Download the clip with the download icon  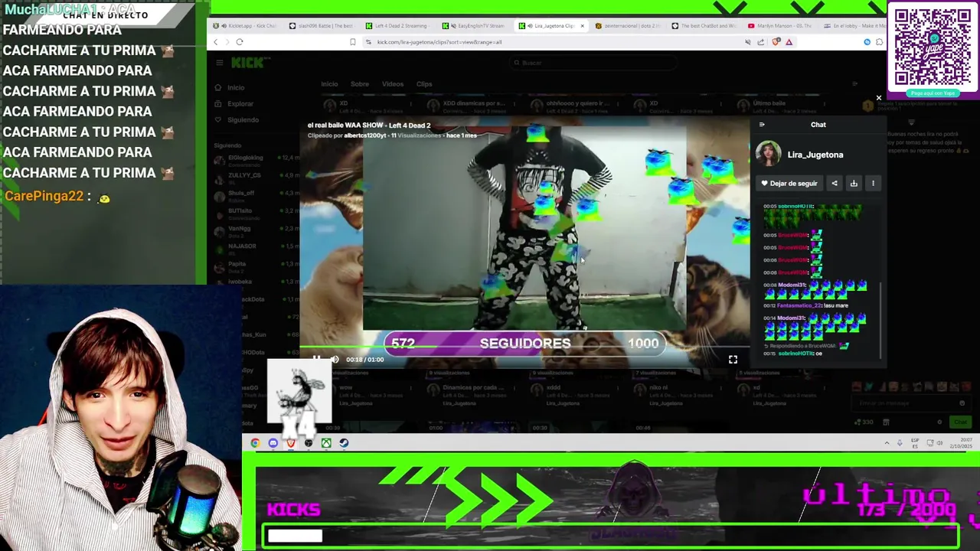(854, 183)
